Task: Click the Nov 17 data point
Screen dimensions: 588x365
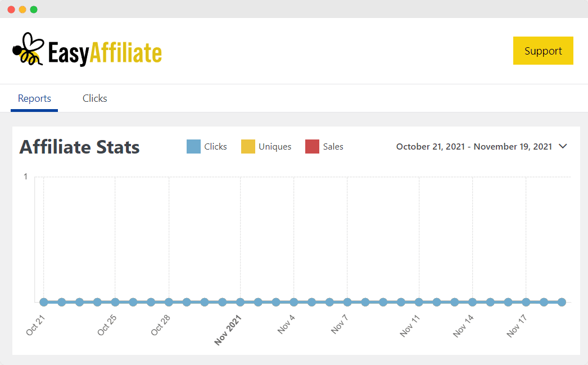Action: pyautogui.click(x=526, y=302)
